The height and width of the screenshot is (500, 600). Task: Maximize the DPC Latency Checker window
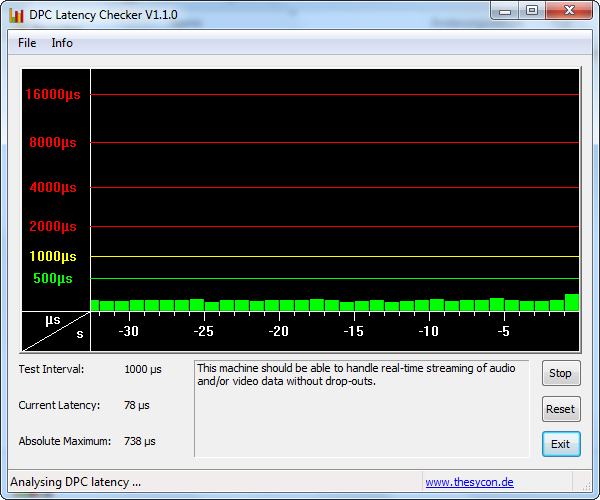[x=532, y=11]
